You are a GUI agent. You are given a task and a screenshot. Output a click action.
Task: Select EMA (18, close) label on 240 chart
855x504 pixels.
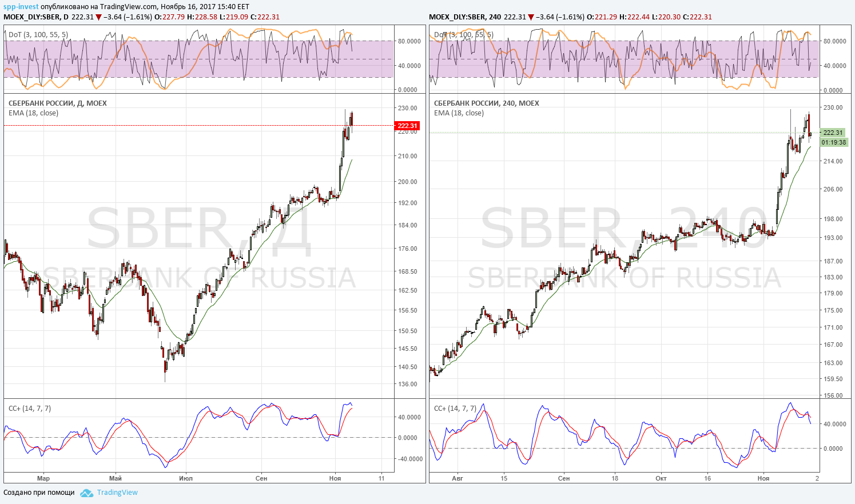pyautogui.click(x=459, y=113)
